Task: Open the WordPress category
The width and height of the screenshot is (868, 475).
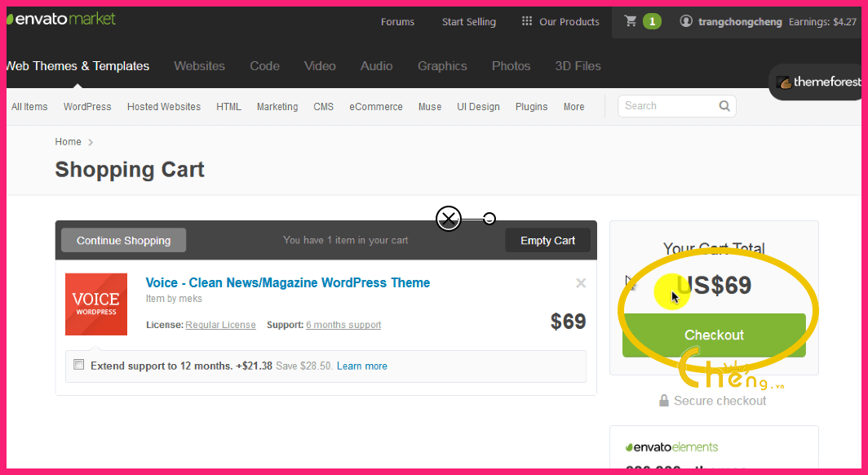Action: 87,107
